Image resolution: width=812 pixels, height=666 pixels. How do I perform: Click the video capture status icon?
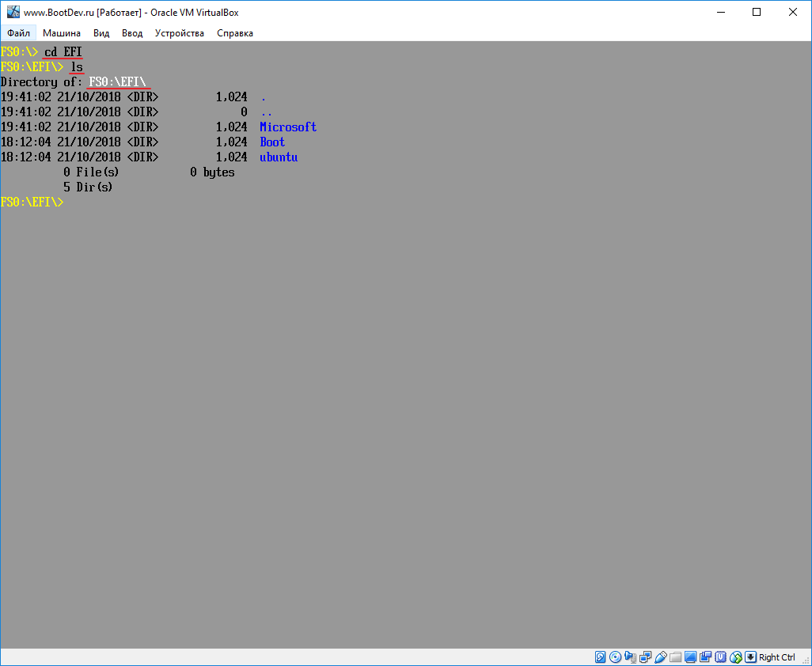pos(705,657)
